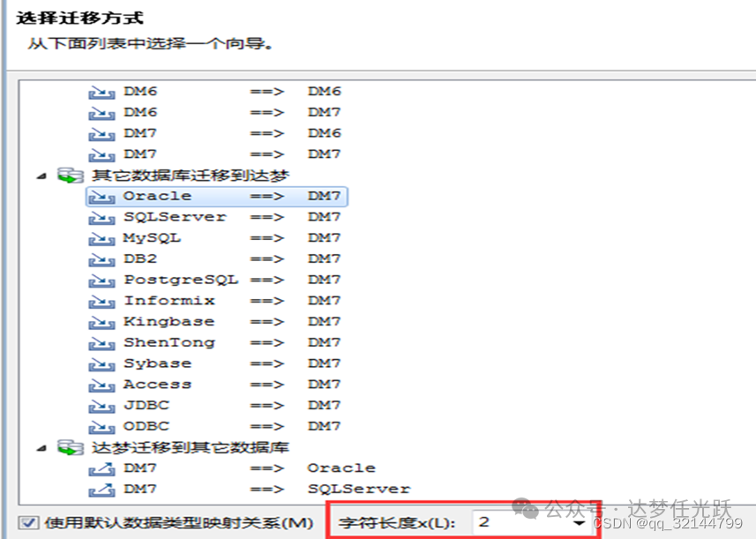This screenshot has height=539, width=756.
Task: Select the ODBC source label
Action: click(x=146, y=426)
